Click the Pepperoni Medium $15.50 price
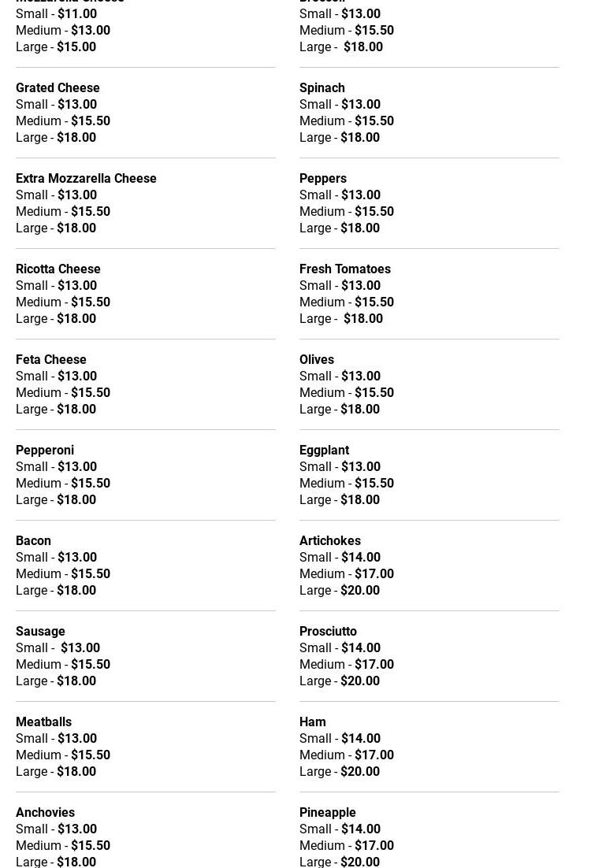This screenshot has width=591, height=868. (91, 483)
